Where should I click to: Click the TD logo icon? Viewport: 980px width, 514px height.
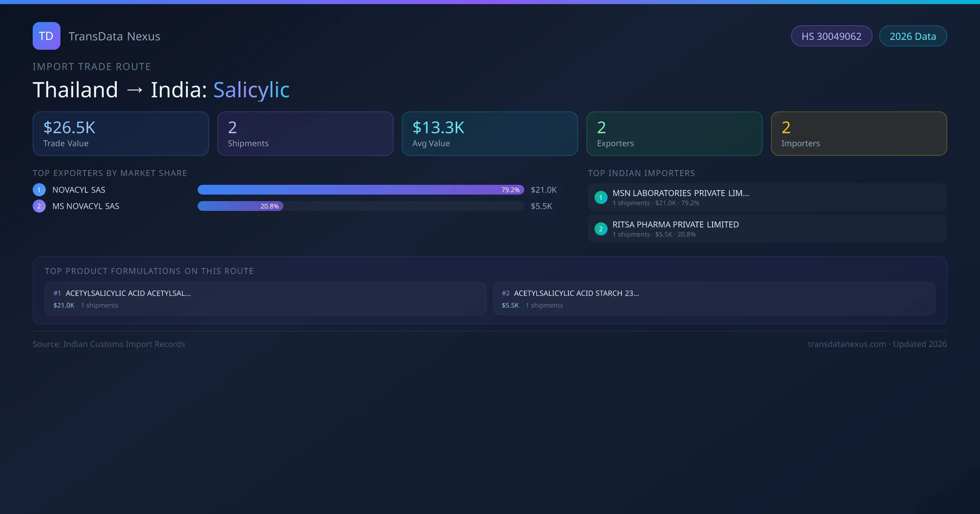point(46,36)
